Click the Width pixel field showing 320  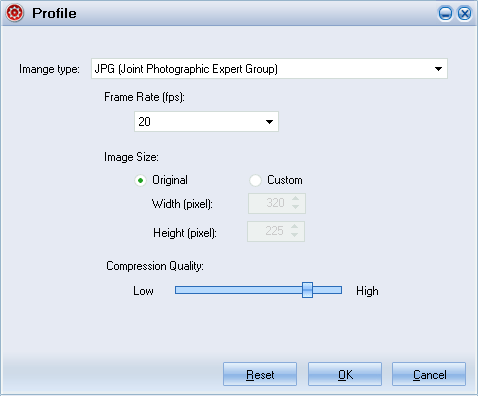pos(277,203)
